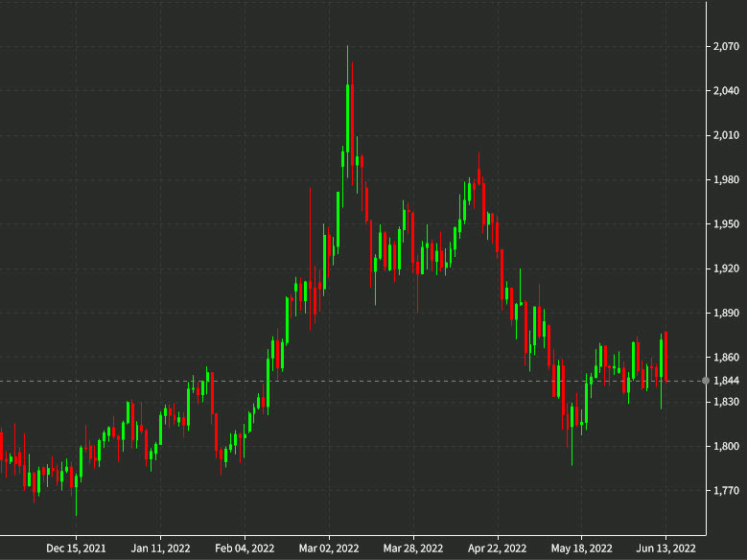747x560 pixels.
Task: Click the May 18, 2022 date label
Action: (x=582, y=548)
